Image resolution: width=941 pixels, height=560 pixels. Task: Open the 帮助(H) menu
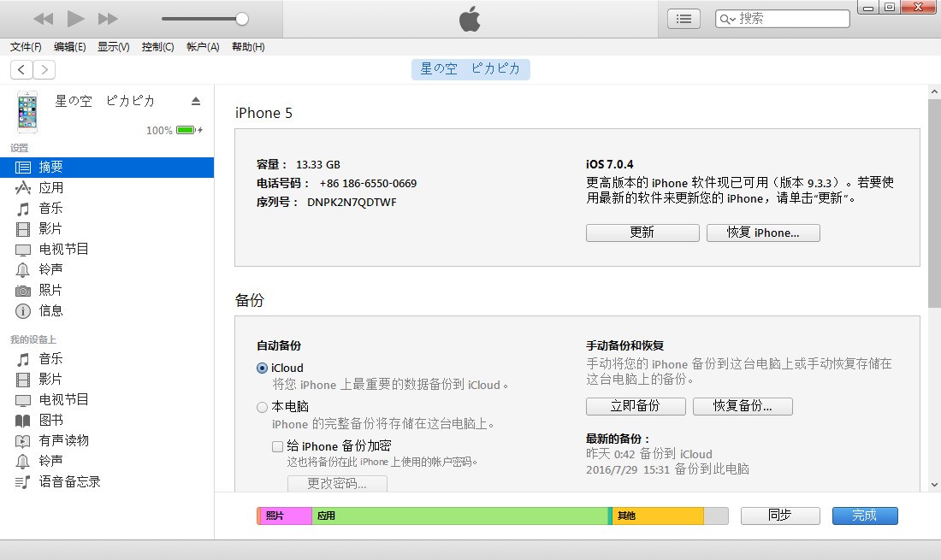pos(248,47)
